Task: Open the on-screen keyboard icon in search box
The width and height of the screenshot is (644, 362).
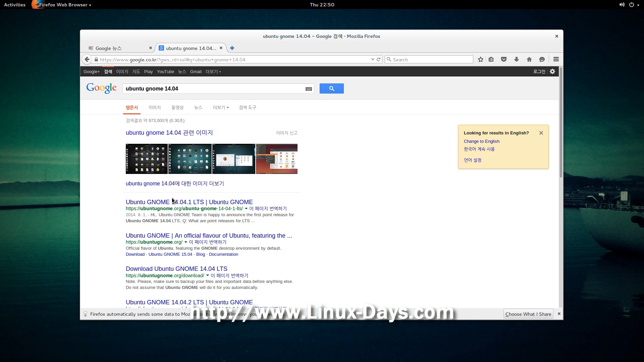Action: [309, 89]
